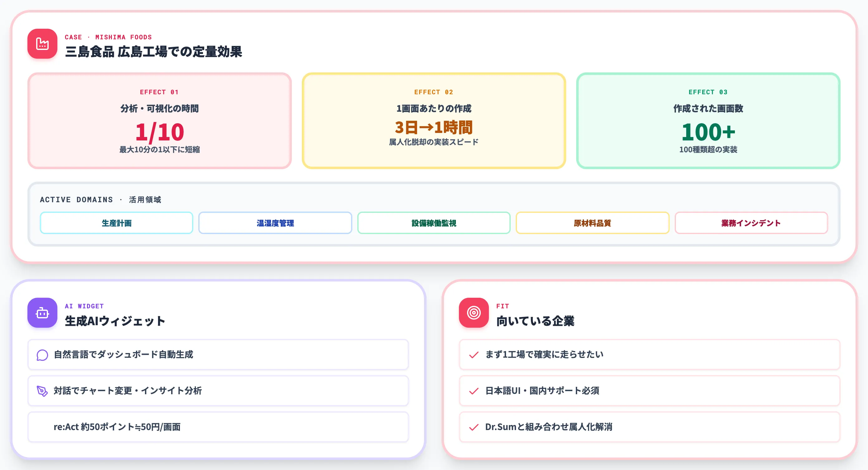Click the 属人化脱却の実装スピード caption
This screenshot has width=868, height=470.
tap(434, 142)
